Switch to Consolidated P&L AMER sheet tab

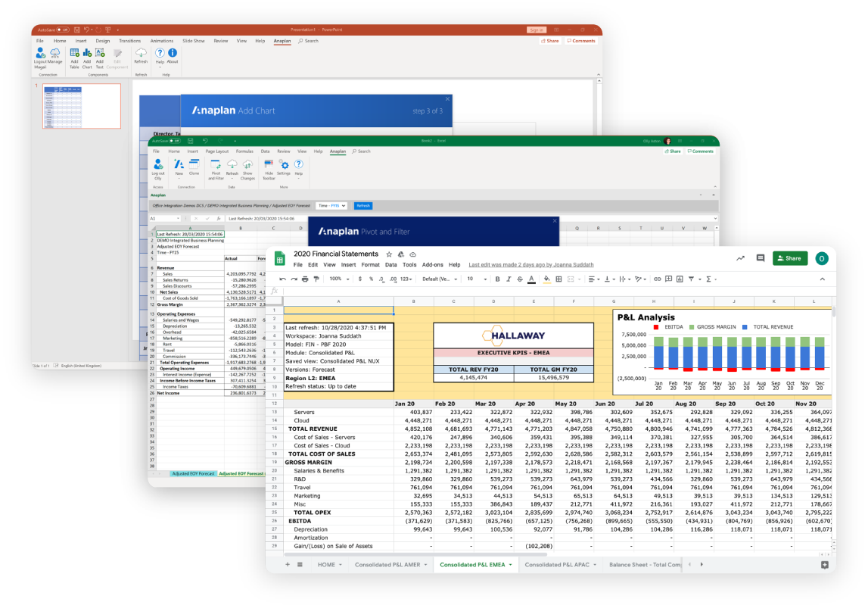387,565
